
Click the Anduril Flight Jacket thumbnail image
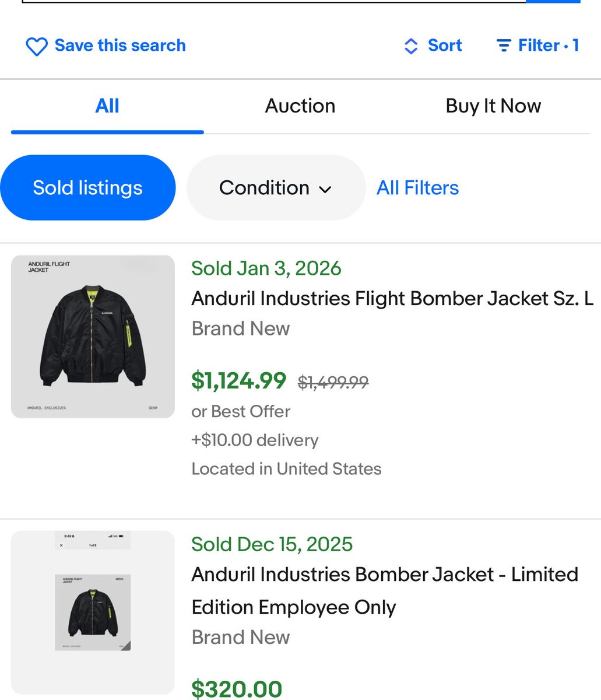[93, 337]
